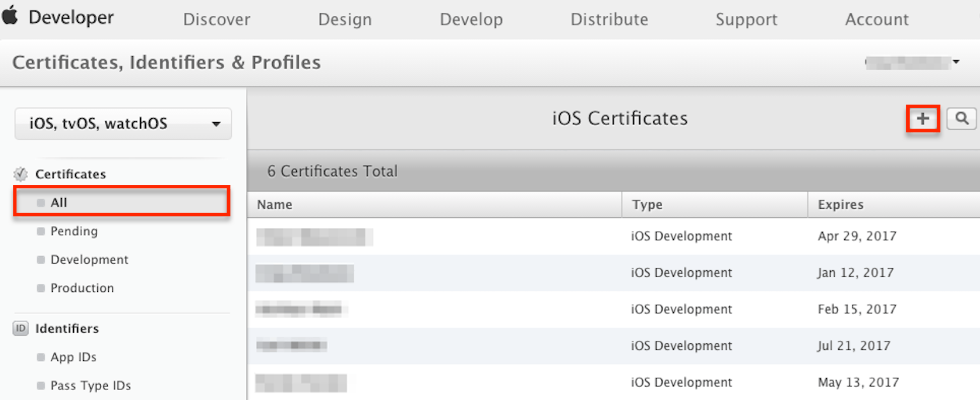This screenshot has width=980, height=400.
Task: Click iOS Development type in Apr 29 row
Action: 681,236
